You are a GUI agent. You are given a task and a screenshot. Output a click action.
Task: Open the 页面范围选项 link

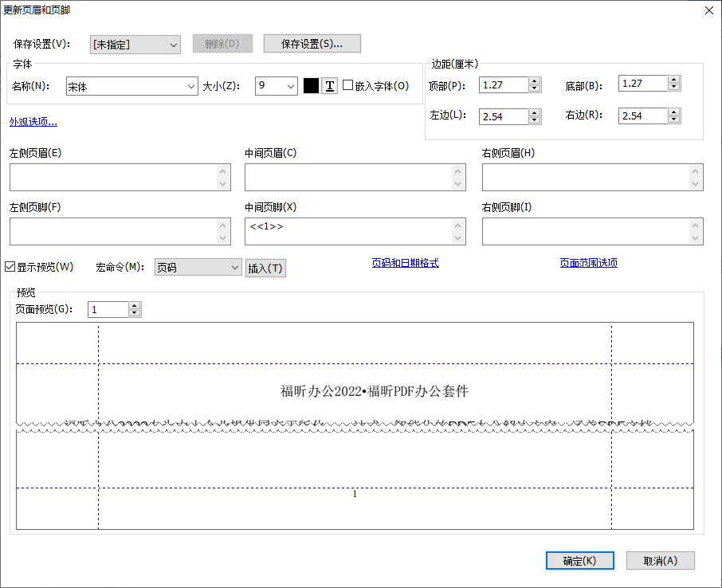point(589,261)
